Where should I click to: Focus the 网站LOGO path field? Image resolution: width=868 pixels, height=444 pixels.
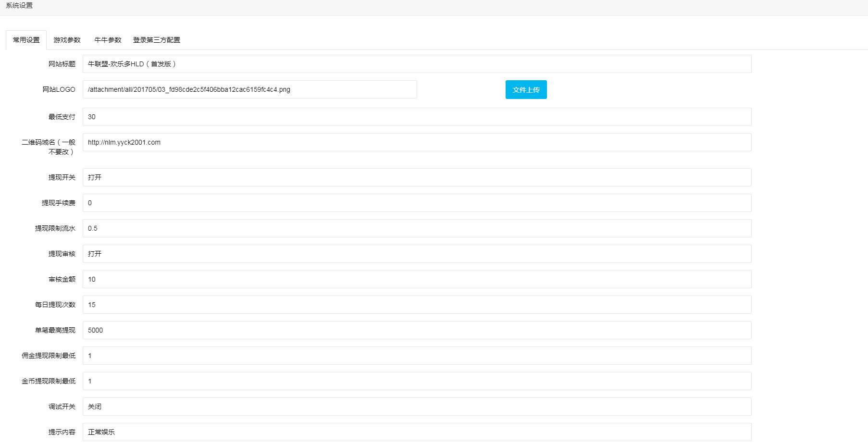click(x=249, y=89)
